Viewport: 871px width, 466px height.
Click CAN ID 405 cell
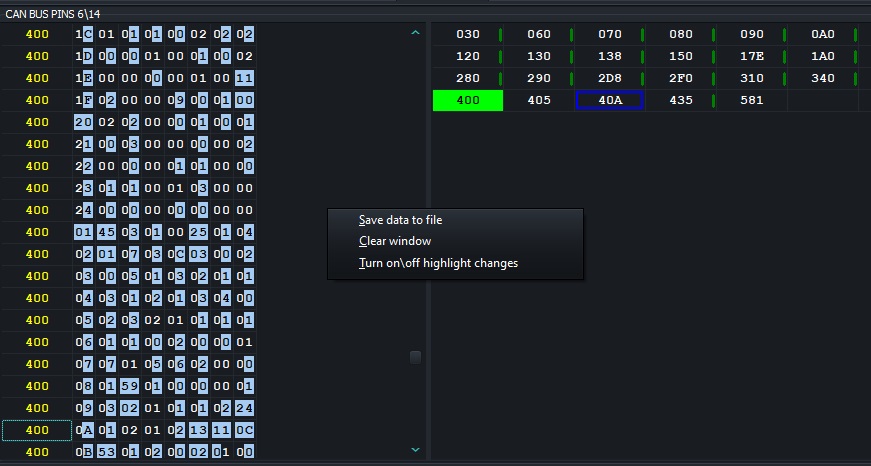point(538,100)
